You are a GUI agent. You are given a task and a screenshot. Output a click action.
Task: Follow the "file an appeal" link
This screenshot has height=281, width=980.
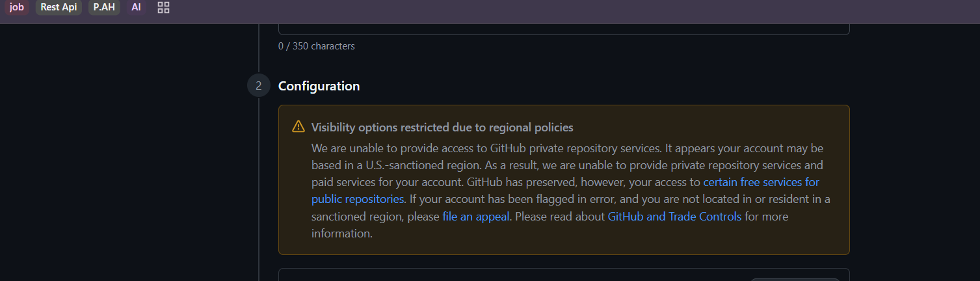(475, 217)
